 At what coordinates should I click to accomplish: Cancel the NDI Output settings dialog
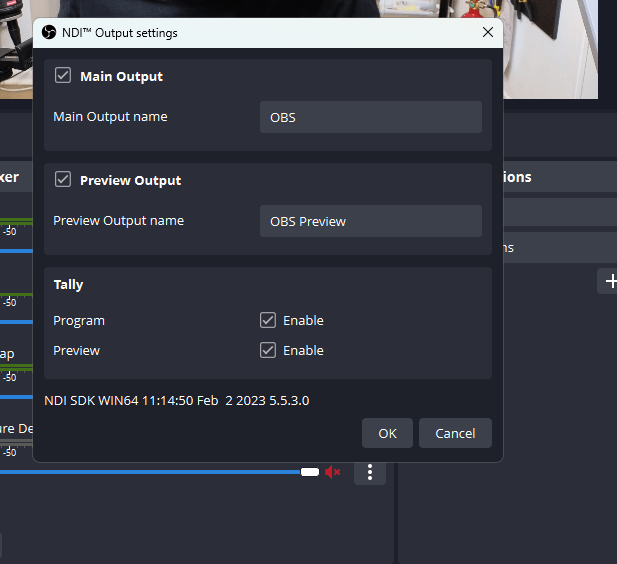coord(455,433)
